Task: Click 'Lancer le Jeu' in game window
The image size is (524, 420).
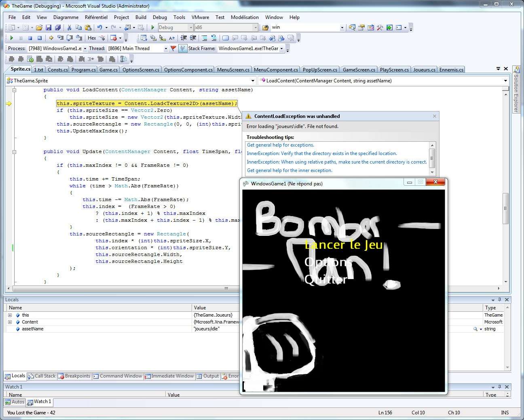Action: click(x=343, y=245)
